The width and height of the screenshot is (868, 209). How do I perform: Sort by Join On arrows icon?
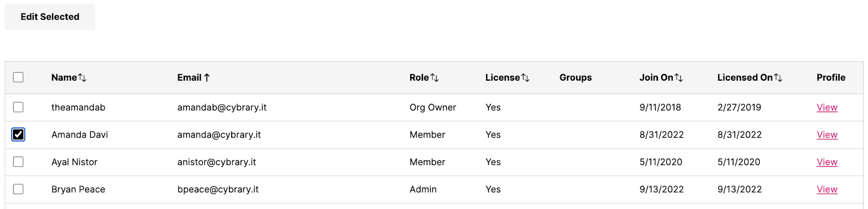tap(679, 78)
